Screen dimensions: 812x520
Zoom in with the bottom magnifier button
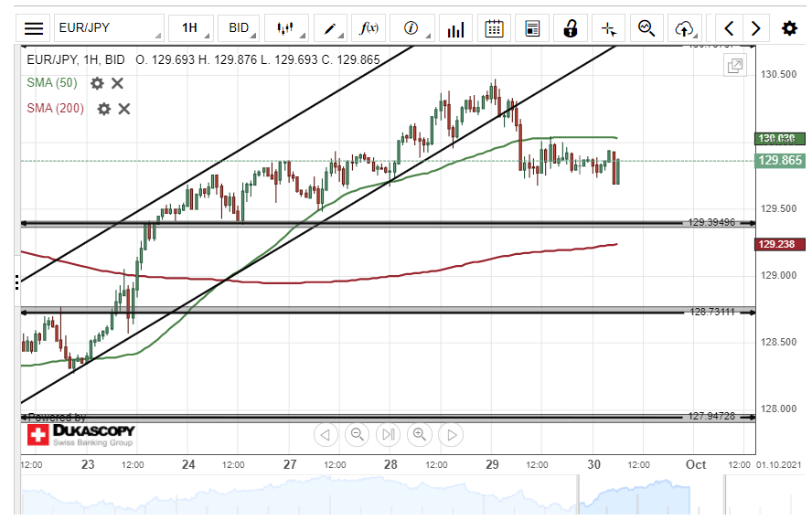point(419,435)
